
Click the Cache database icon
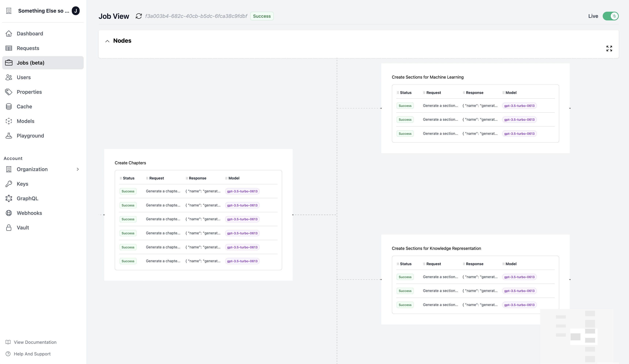point(9,107)
